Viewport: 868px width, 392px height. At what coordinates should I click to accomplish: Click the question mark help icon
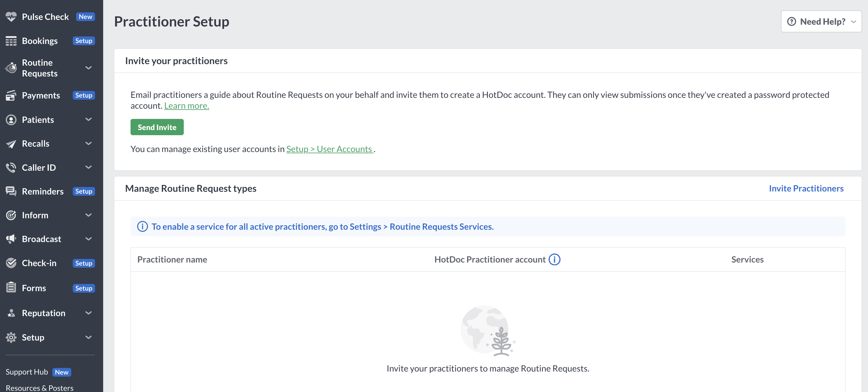pos(792,22)
